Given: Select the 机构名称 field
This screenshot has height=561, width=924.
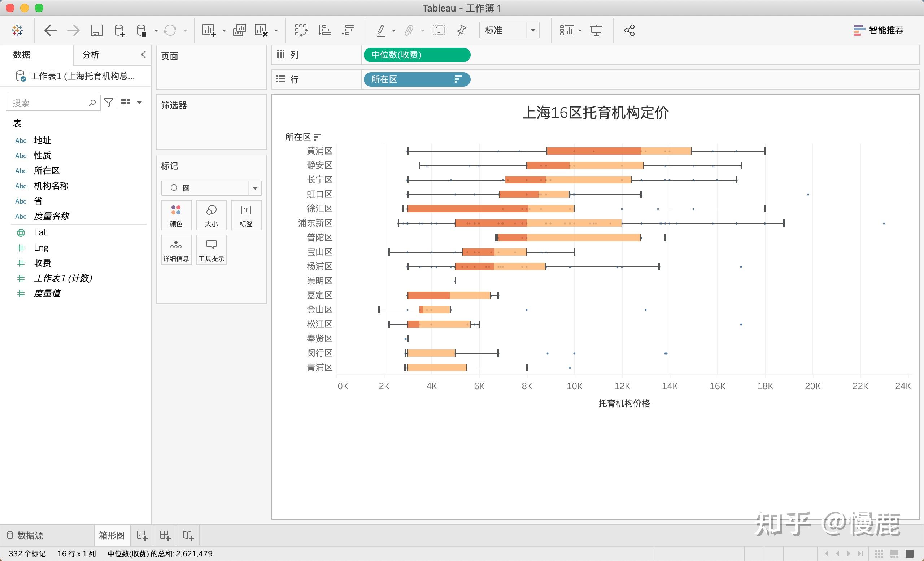Looking at the screenshot, I should (51, 186).
